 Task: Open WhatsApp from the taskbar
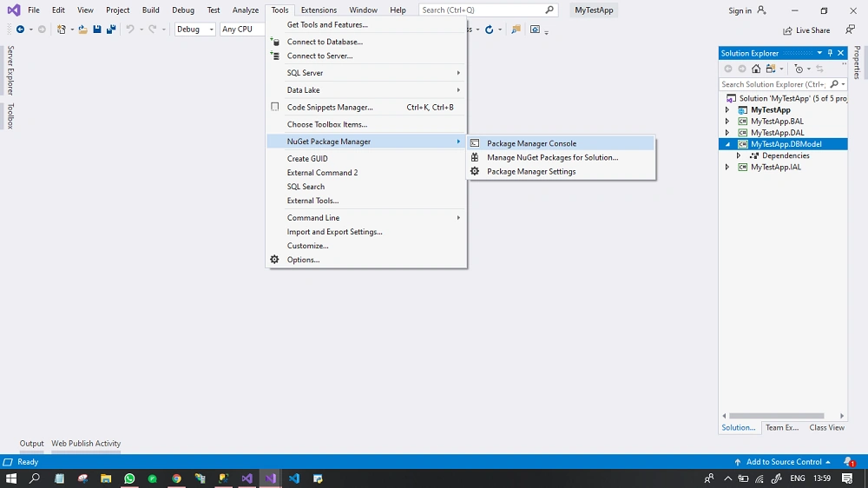(x=129, y=478)
